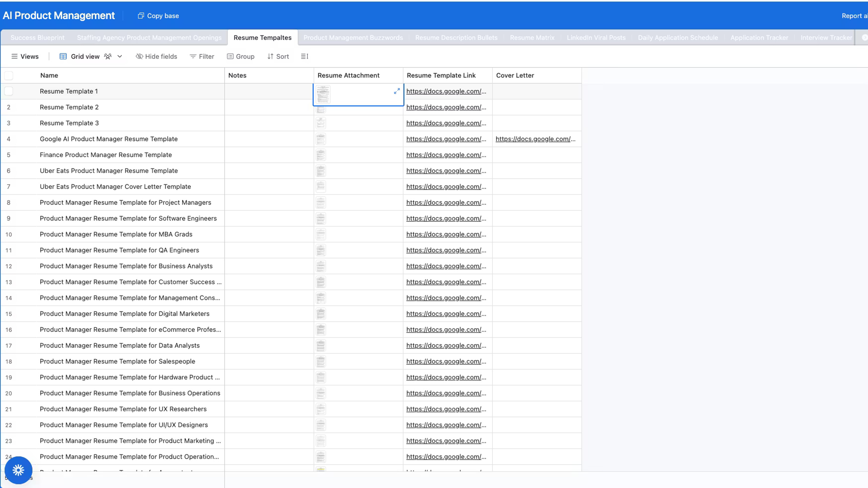The height and width of the screenshot is (488, 868).
Task: Open UX Researchers template attachment thumbnail
Action: pos(321,409)
